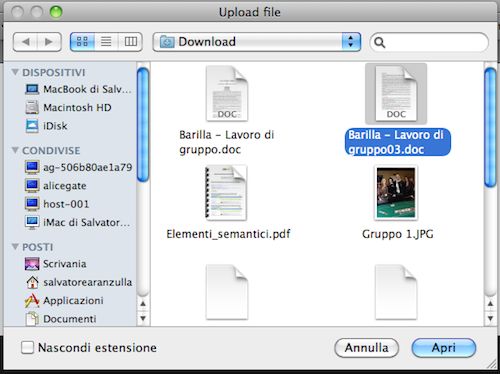The height and width of the screenshot is (374, 500).
Task: Select the iDisk icon
Action: coord(32,126)
